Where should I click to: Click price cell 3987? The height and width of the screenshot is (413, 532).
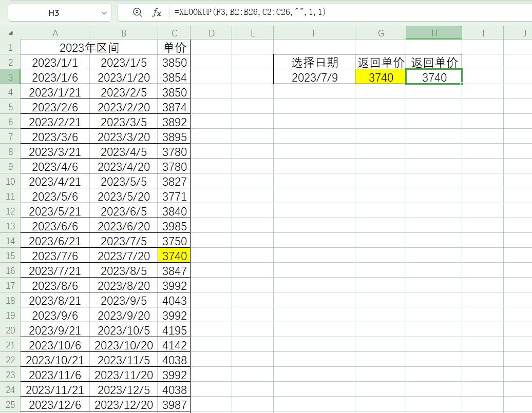coord(175,404)
